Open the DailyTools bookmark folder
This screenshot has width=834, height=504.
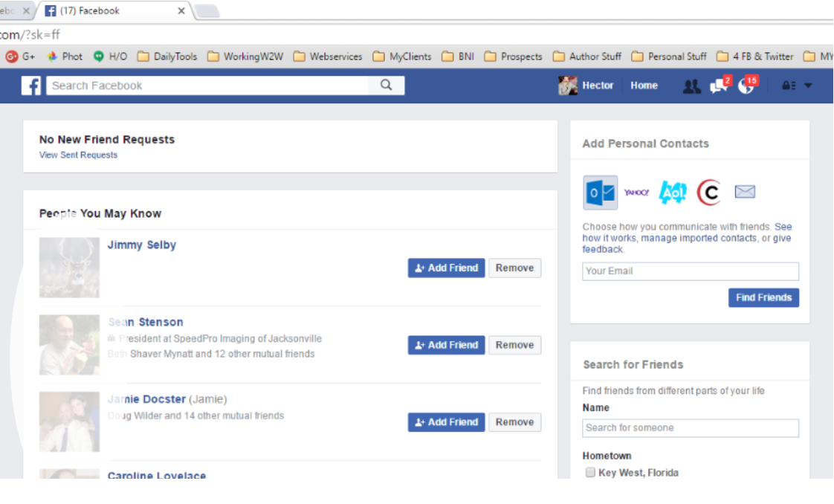point(167,56)
